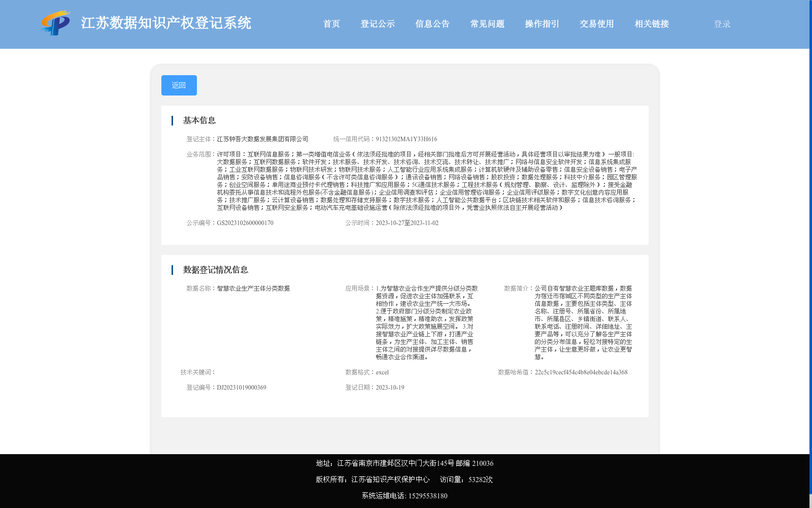Select footer visit count 53282次

click(x=481, y=480)
